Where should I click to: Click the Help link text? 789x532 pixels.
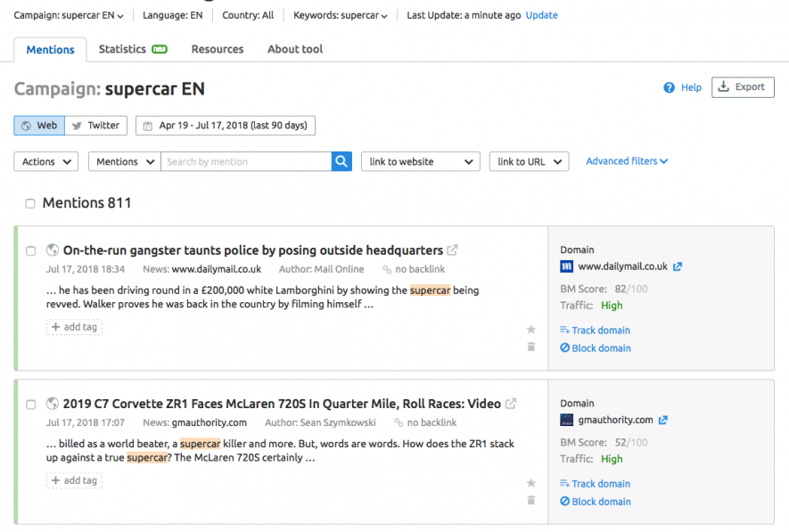point(691,87)
